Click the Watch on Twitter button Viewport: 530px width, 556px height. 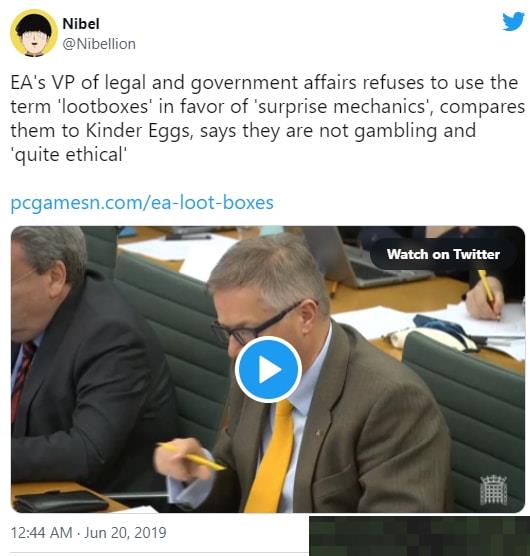[443, 254]
